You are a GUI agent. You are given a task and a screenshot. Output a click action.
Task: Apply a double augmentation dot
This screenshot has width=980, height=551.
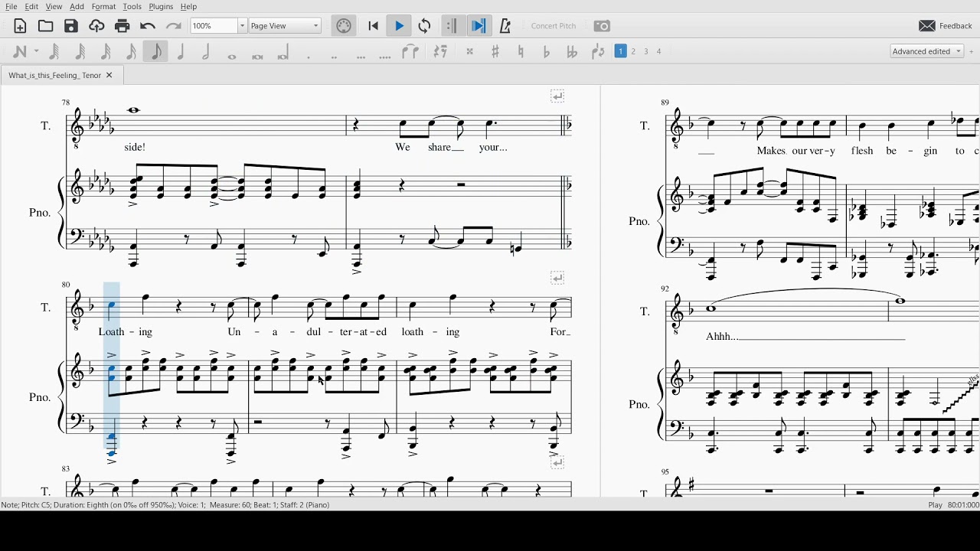pyautogui.click(x=335, y=56)
